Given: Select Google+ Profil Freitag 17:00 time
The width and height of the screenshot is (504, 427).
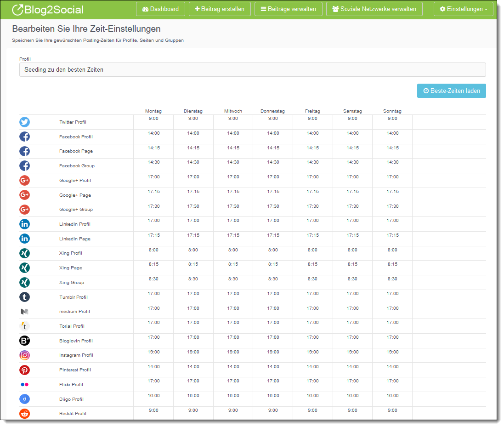Looking at the screenshot, I should [312, 177].
